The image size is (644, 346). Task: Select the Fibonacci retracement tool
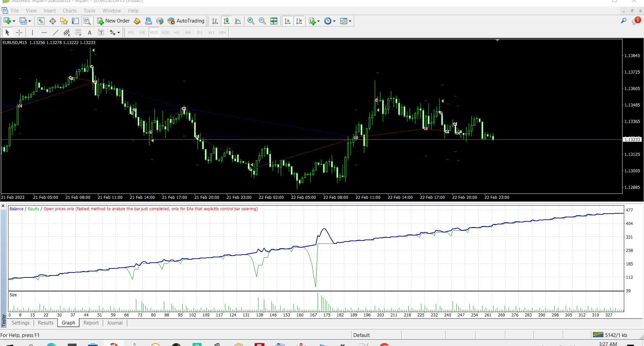pyautogui.click(x=78, y=33)
